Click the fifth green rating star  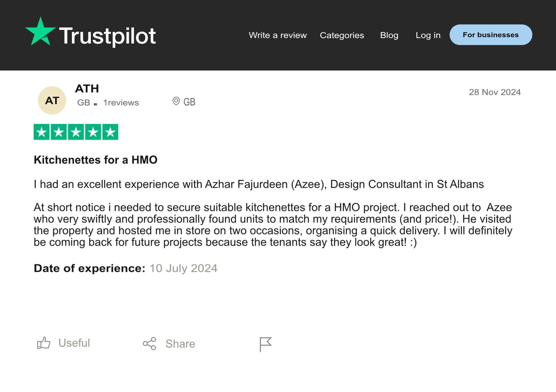pos(110,132)
